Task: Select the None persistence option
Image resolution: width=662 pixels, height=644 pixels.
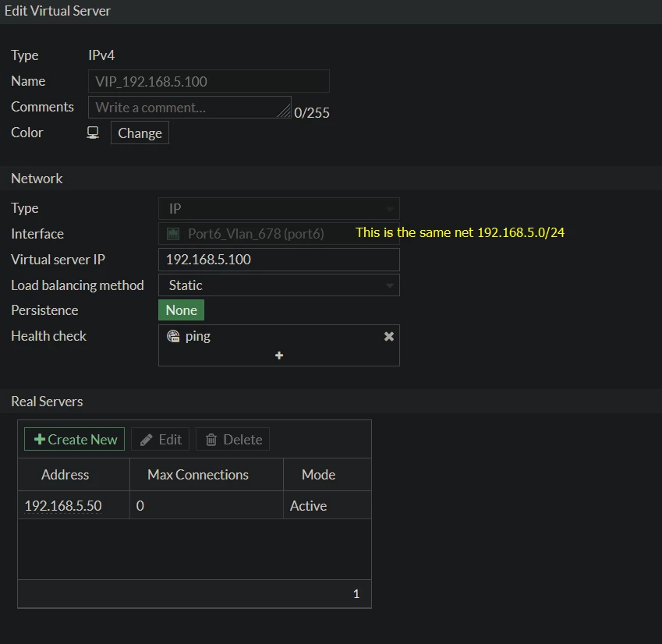Action: 181,310
